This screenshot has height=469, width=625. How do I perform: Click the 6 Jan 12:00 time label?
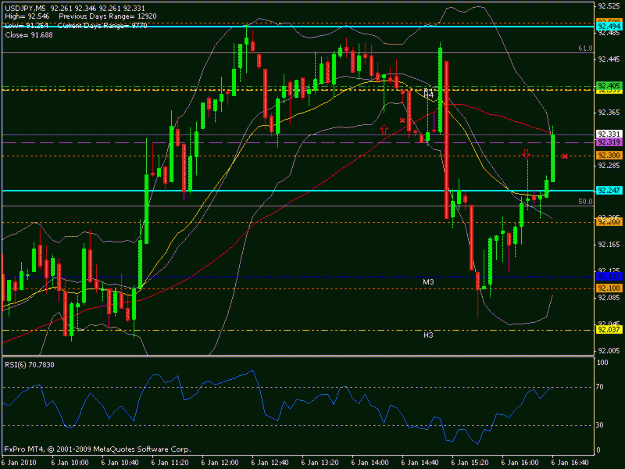(x=220, y=463)
